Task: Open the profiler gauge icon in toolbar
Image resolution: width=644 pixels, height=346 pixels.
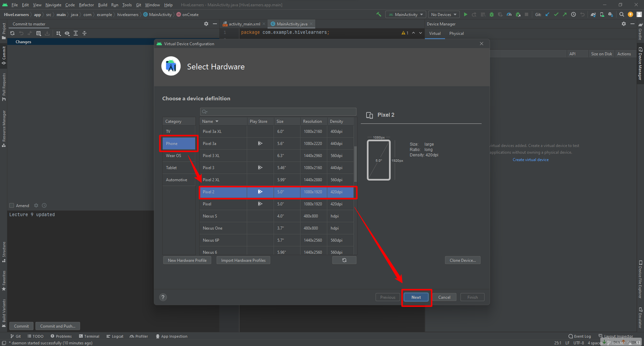Action: [x=509, y=15]
